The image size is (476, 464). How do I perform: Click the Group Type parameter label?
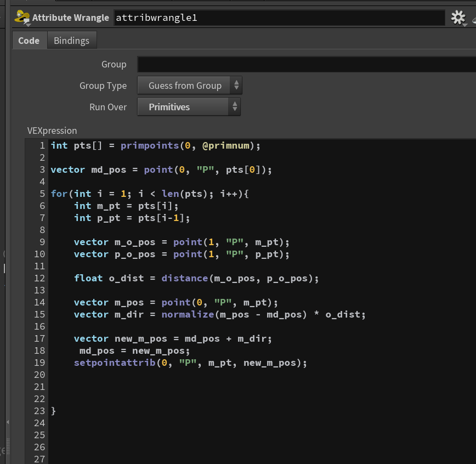click(103, 86)
